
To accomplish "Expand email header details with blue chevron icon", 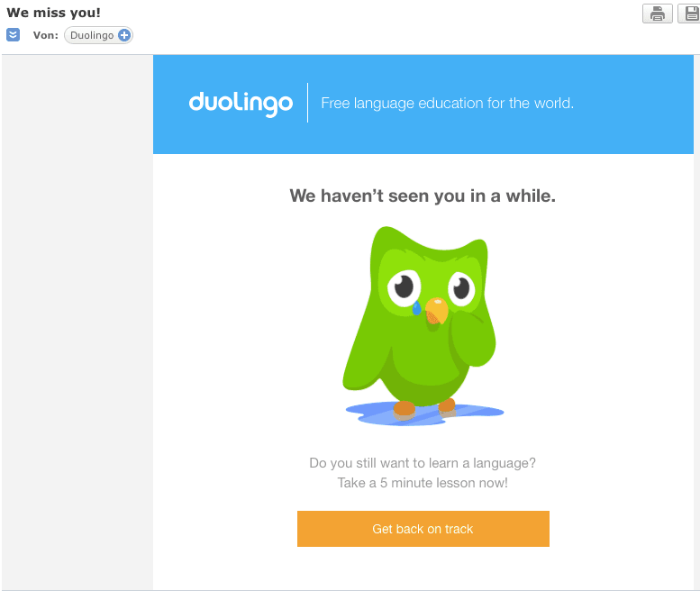I will pos(13,35).
